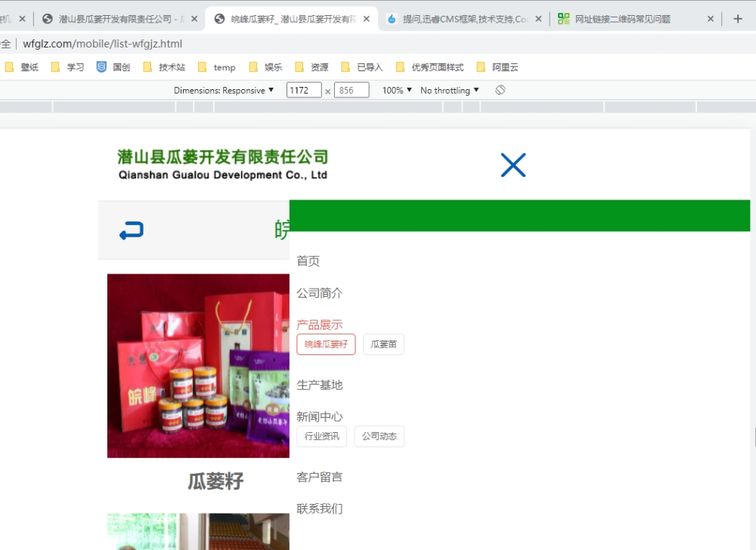Open the 公司动态 submenu button
756x550 pixels.
pyautogui.click(x=380, y=437)
